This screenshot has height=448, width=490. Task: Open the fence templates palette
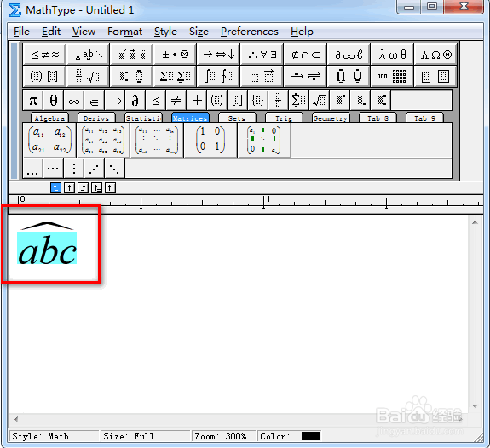coord(44,76)
